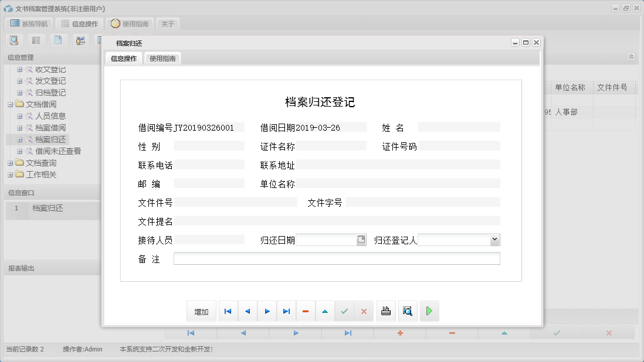Switch to the 使用指南 tab in the dialog
Screen dimensions: 644x362
click(162, 58)
